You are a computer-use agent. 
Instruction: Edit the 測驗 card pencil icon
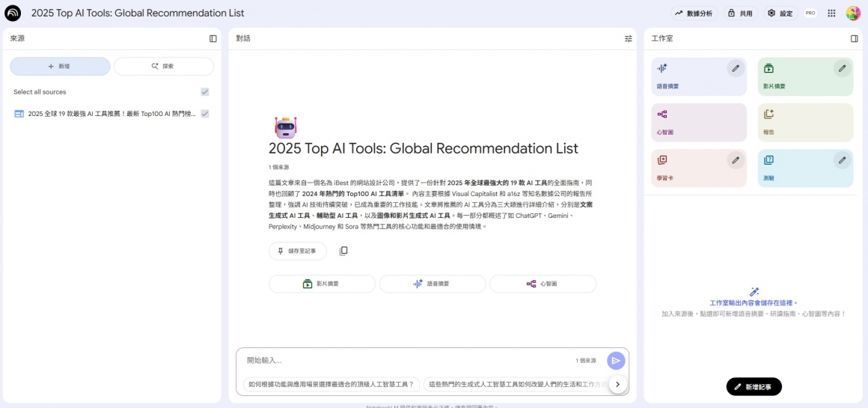[x=843, y=160]
